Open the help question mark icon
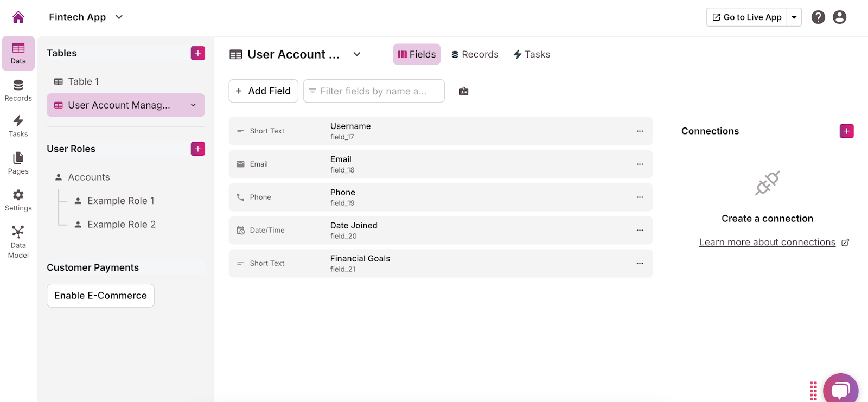This screenshot has width=868, height=402. 818,17
